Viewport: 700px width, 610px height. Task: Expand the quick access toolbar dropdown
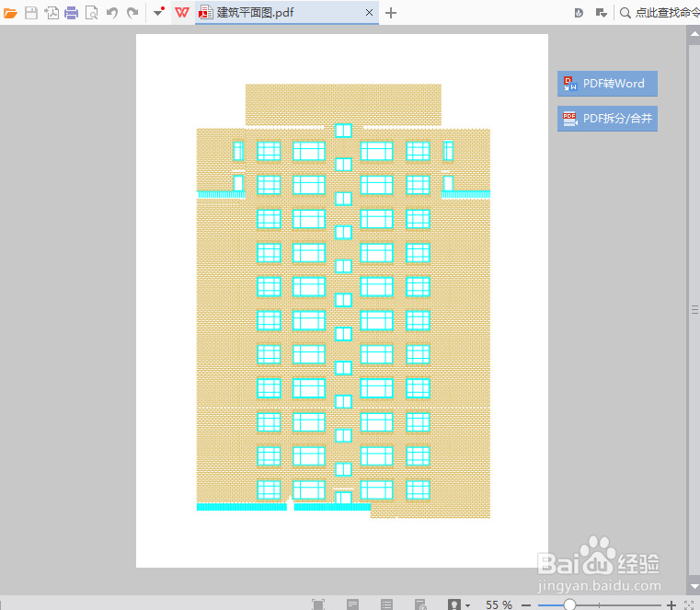[158, 12]
